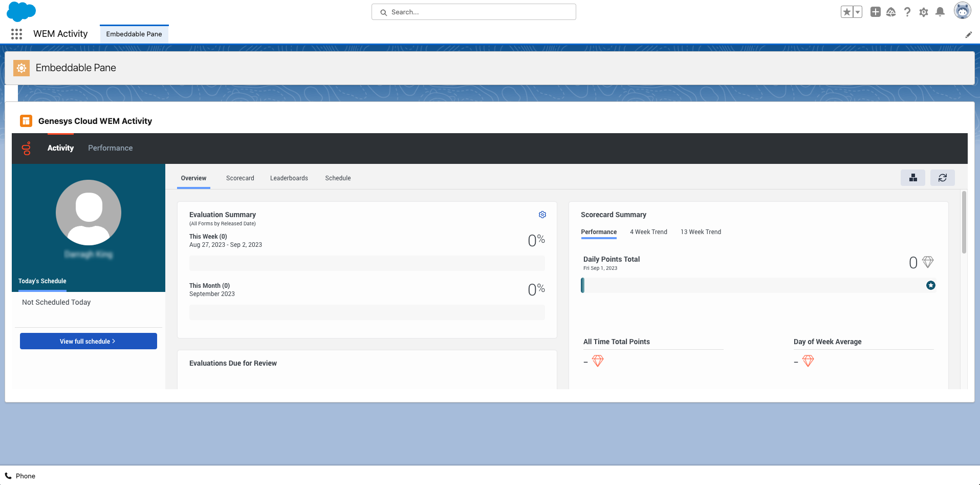Viewport: 980px width, 485px height.
Task: Click the Daily Points progress bar star marker
Action: (x=930, y=285)
